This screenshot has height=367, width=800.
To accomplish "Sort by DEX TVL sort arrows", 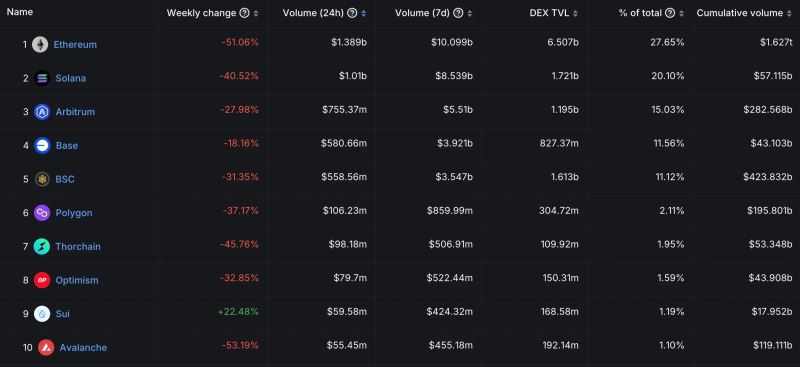I will [576, 14].
